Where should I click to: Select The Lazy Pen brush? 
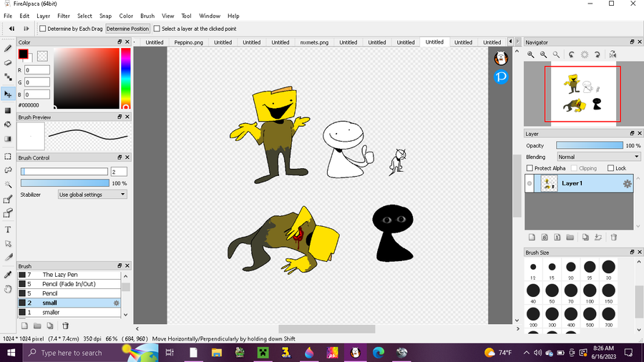click(69, 275)
